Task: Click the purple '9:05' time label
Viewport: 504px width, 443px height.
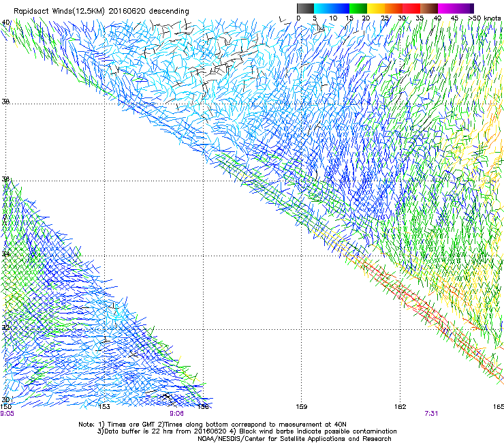Action: (x=7, y=414)
